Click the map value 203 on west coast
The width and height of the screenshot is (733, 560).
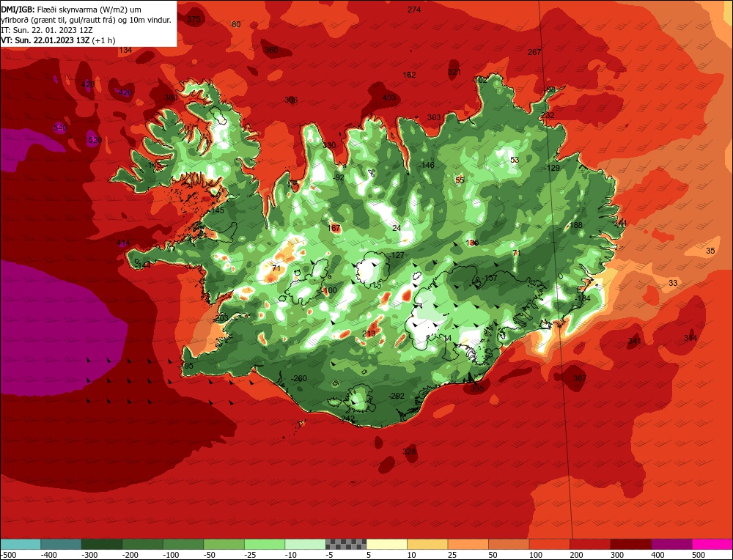pos(221,318)
